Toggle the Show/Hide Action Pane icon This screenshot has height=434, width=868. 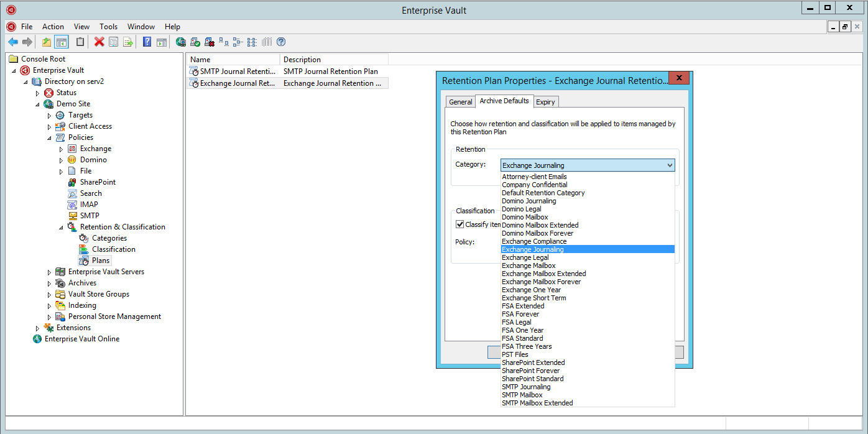(x=162, y=42)
